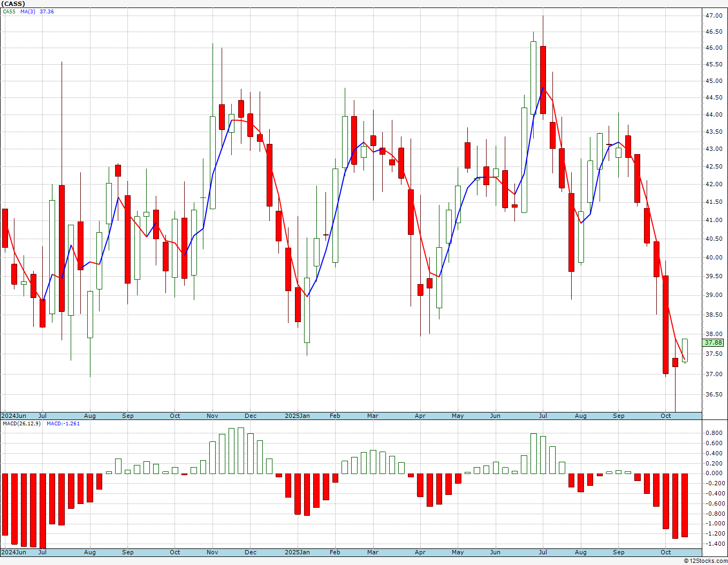The image size is (728, 565).
Task: Click Dec on the price chart date axis
Action: (251, 416)
